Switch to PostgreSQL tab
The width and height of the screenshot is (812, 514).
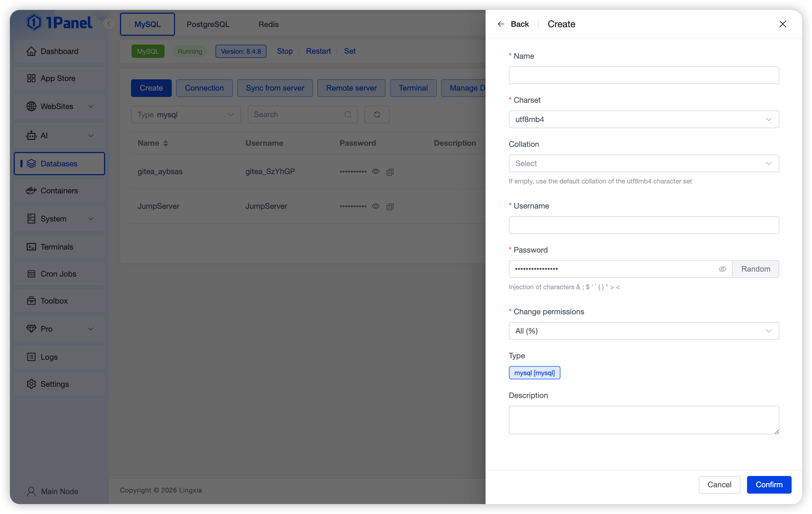208,24
